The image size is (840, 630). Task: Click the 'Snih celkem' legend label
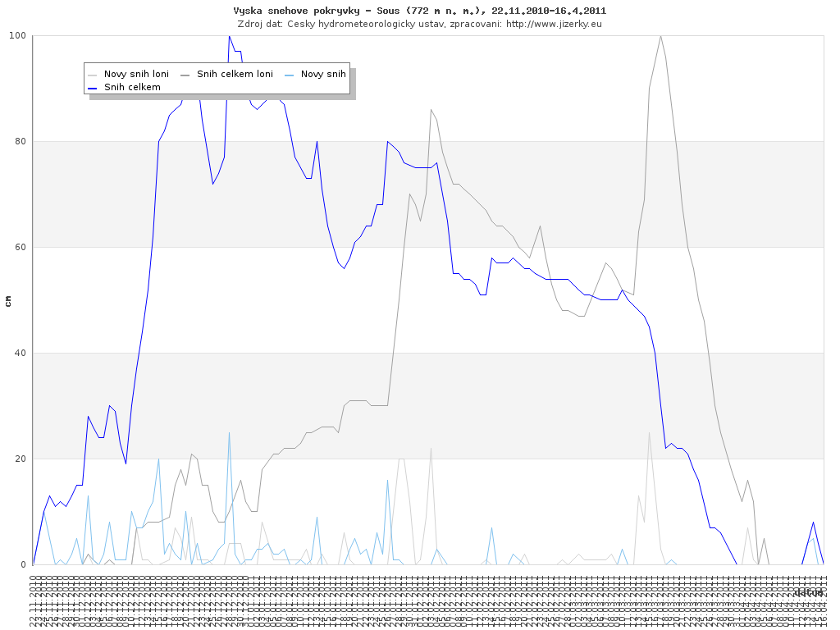(x=132, y=86)
